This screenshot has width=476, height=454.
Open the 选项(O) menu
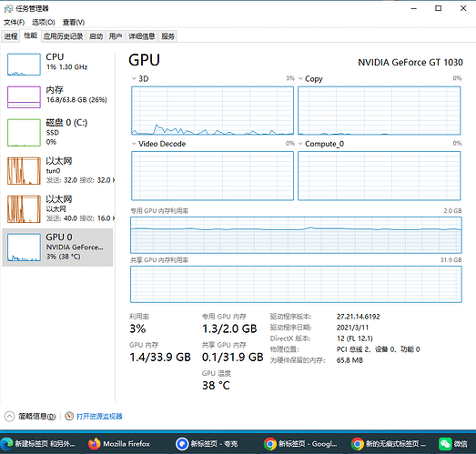click(44, 22)
